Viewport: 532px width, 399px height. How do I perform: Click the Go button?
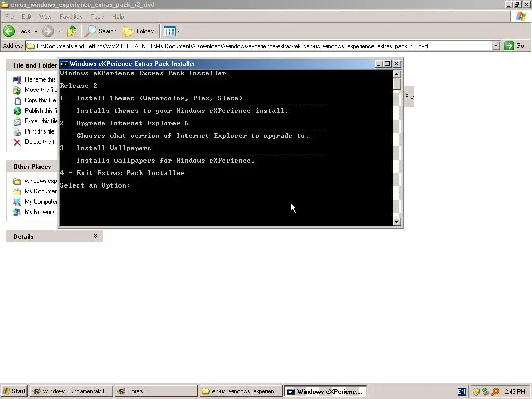(x=514, y=46)
